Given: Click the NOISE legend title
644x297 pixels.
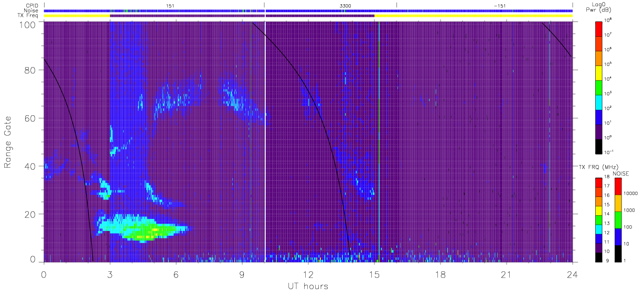Looking at the screenshot, I should tap(621, 173).
